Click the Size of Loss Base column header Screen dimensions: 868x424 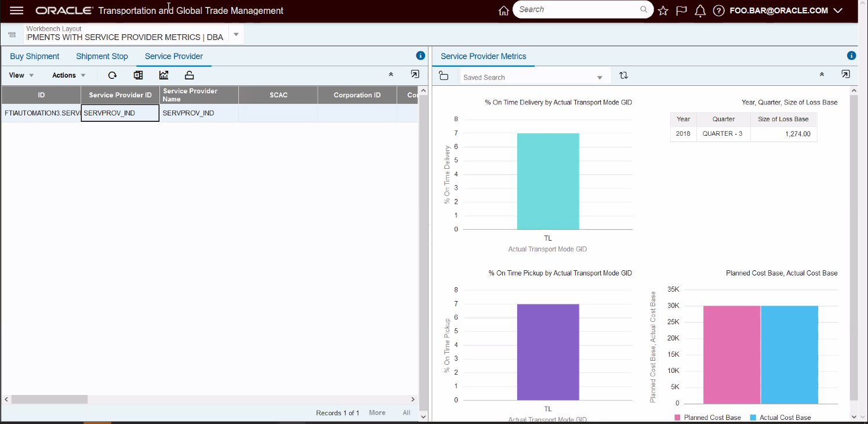[x=783, y=119]
